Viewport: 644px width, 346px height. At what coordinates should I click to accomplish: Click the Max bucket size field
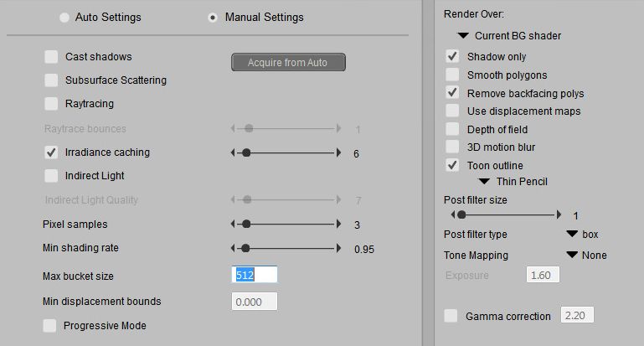[254, 276]
